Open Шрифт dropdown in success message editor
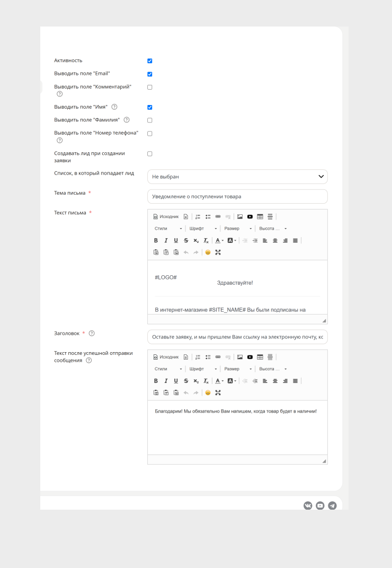Image resolution: width=392 pixels, height=568 pixels. point(203,369)
